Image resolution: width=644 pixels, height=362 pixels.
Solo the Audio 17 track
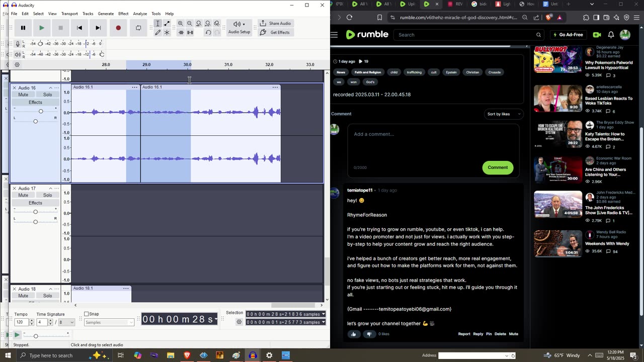47,195
